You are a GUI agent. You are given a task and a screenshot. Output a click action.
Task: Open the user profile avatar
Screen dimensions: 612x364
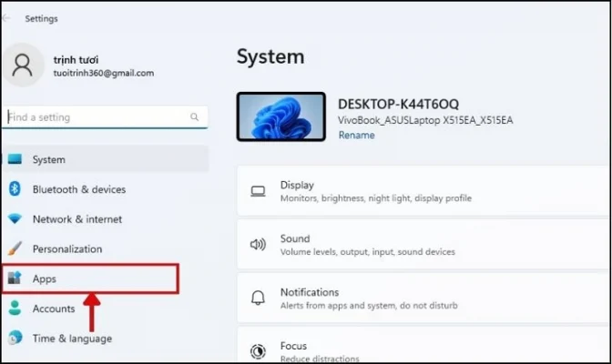[x=24, y=66]
